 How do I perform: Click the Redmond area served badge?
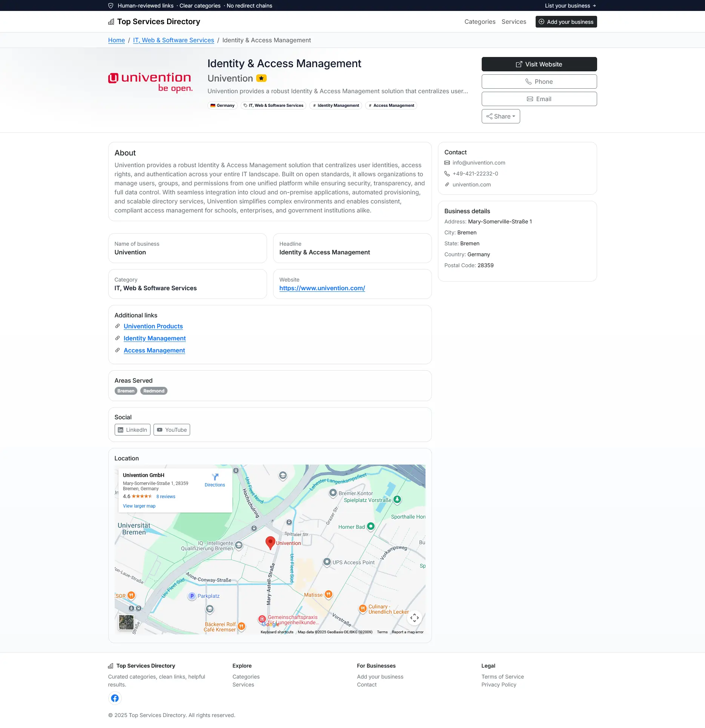[x=154, y=391]
